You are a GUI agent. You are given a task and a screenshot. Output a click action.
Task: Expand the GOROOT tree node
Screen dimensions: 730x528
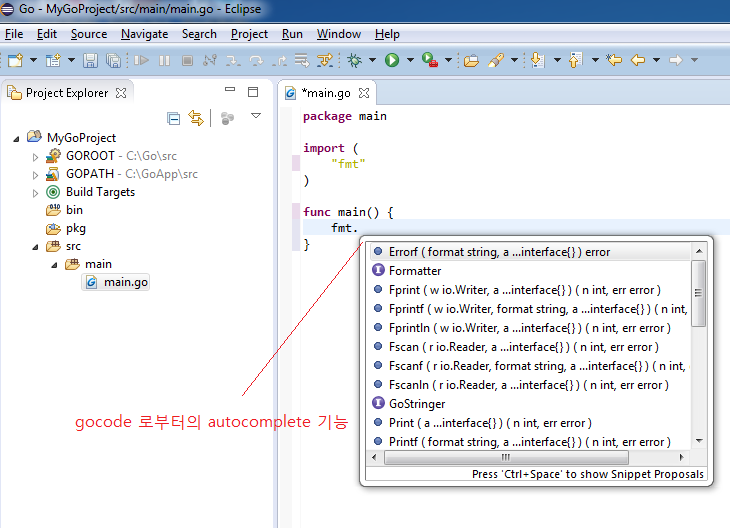point(35,157)
